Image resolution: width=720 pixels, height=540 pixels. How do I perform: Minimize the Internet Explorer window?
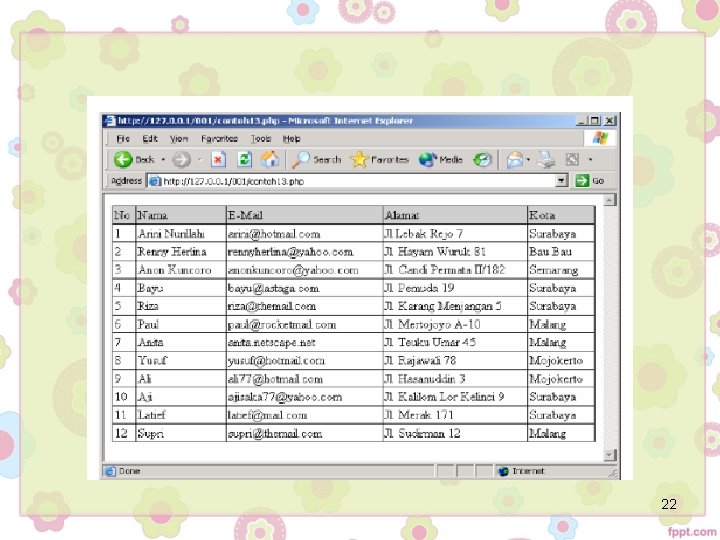click(x=581, y=120)
